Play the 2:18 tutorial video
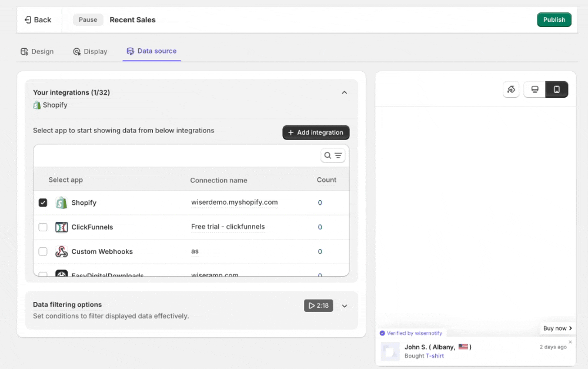Viewport: 588px width, 369px height. (x=318, y=305)
